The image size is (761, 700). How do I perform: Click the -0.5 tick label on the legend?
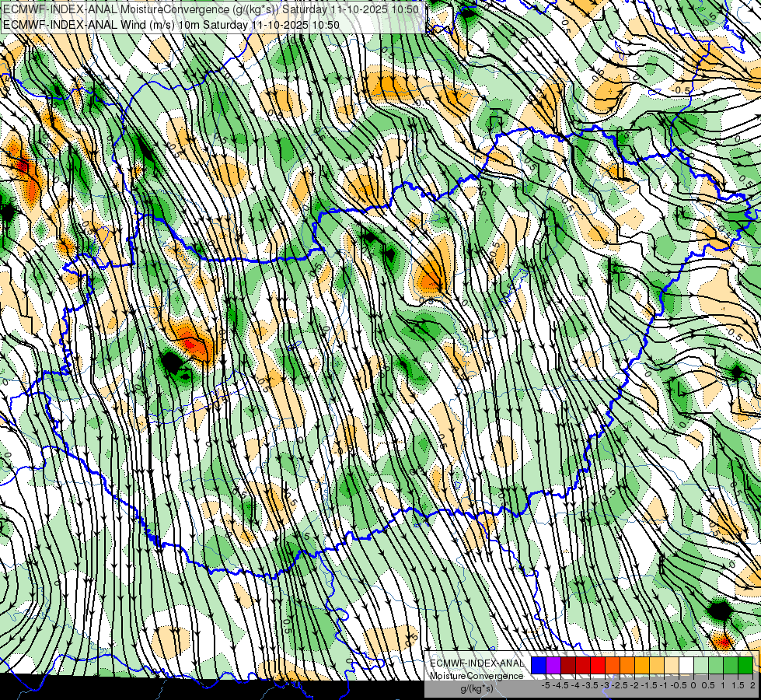[x=679, y=685]
